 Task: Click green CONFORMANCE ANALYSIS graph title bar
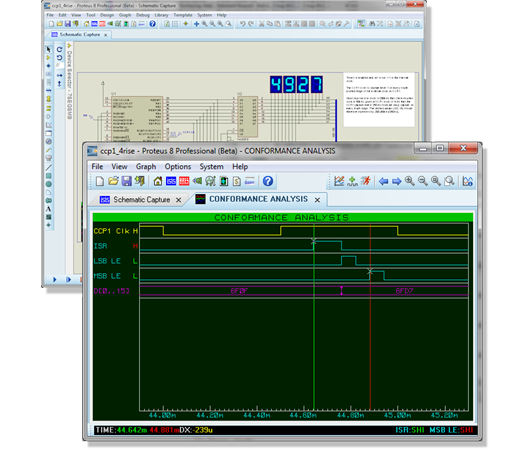coord(283,217)
